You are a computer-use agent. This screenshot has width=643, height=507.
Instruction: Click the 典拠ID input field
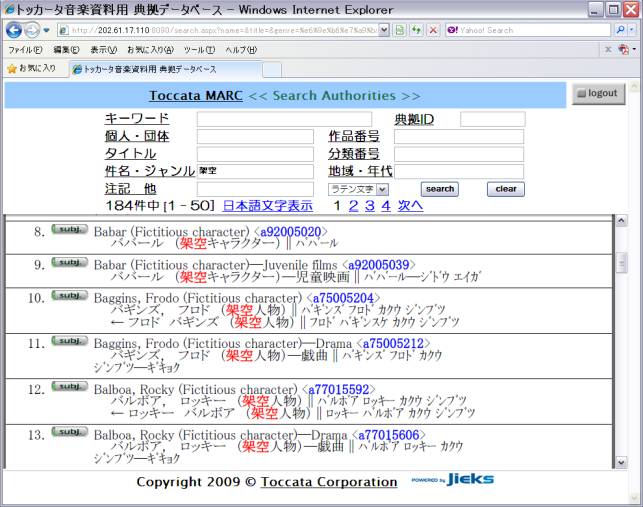point(493,119)
